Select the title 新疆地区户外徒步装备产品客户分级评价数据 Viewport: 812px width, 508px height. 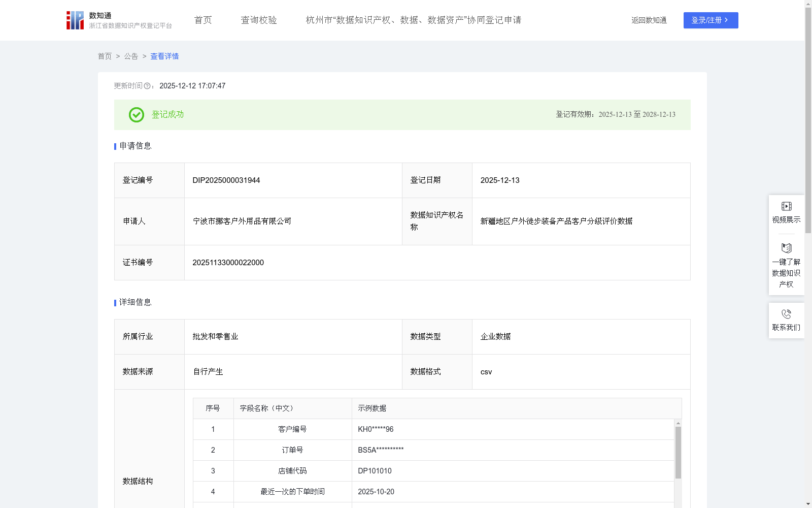point(556,221)
